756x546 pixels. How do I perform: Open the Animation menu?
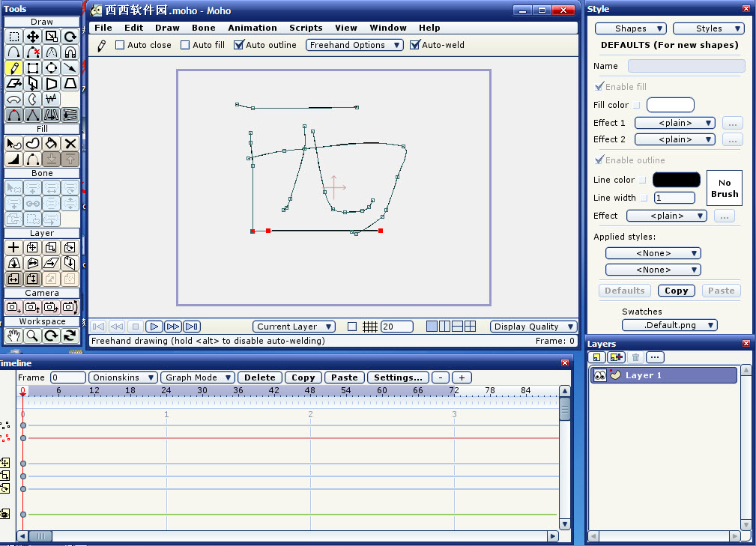(252, 28)
